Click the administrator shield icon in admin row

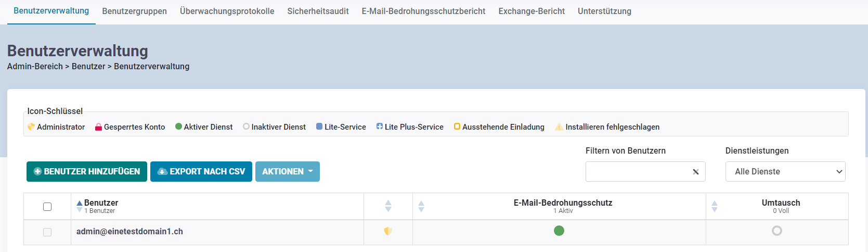pos(388,231)
